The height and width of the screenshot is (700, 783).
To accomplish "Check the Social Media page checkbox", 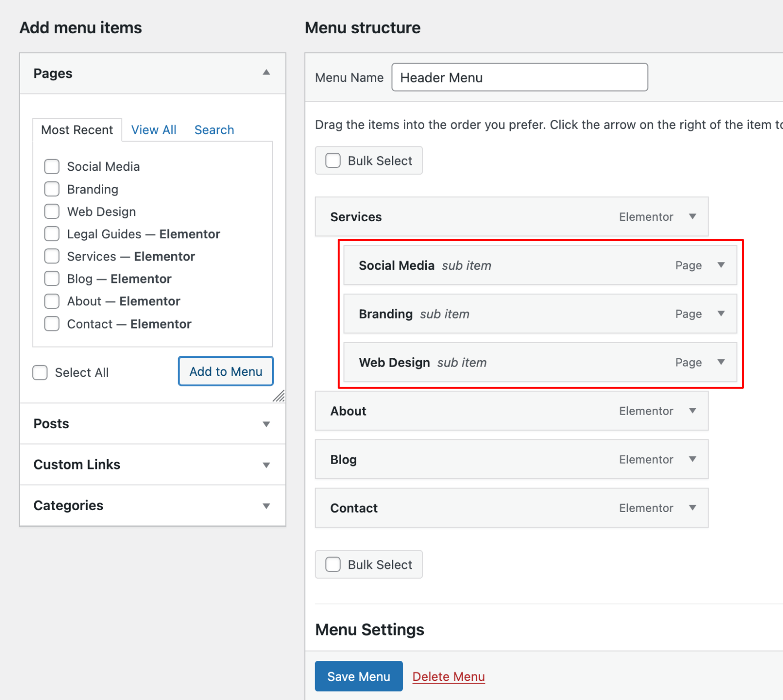I will click(x=52, y=166).
